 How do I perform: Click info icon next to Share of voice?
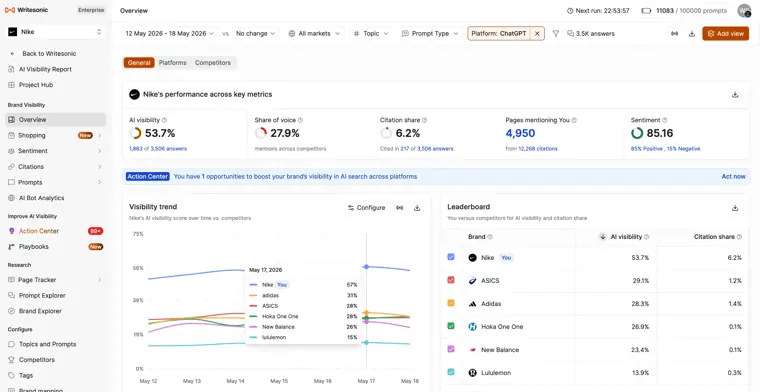click(x=301, y=120)
